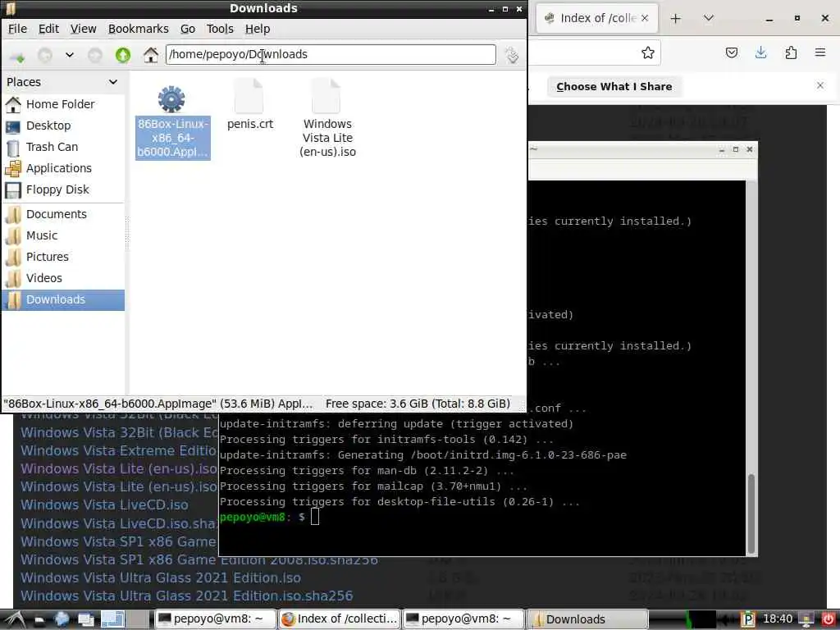Switch to first pepoyo@vm8 terminal taskbar button
This screenshot has height=630, width=840.
point(216,619)
